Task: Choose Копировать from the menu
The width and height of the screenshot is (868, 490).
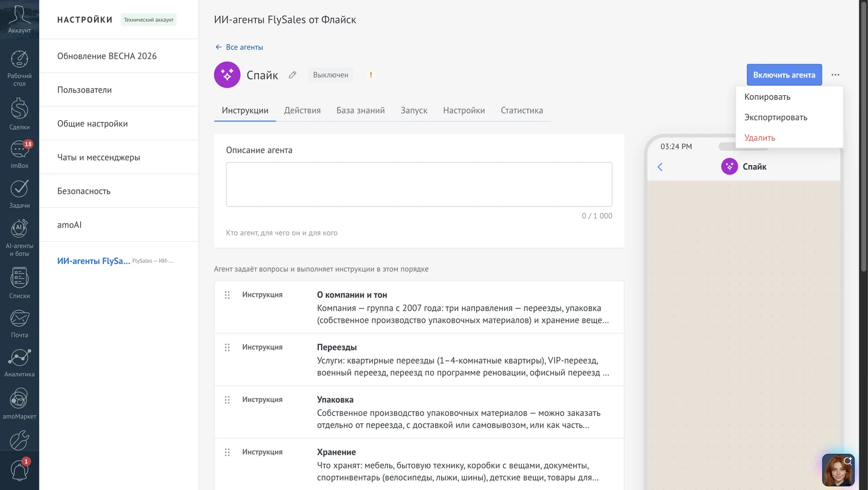Action: 789,97
